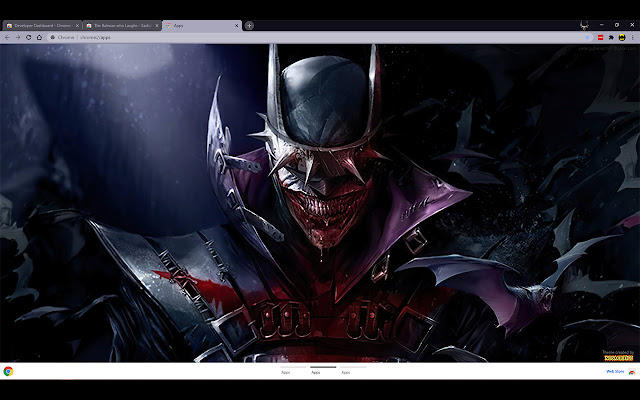Screen dimensions: 640x400
Task: Minimize the Chrome window
Action: pyautogui.click(x=602, y=25)
